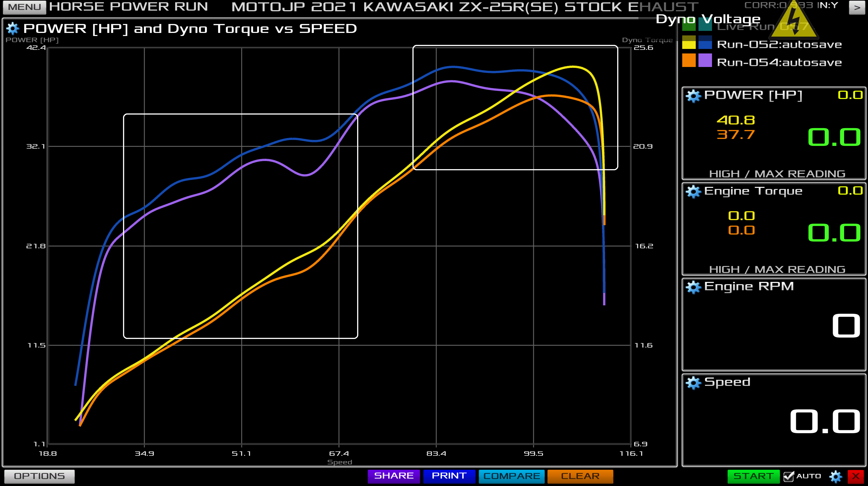The image size is (868, 486).
Task: Click the 37.7 max power reading
Action: 735,135
